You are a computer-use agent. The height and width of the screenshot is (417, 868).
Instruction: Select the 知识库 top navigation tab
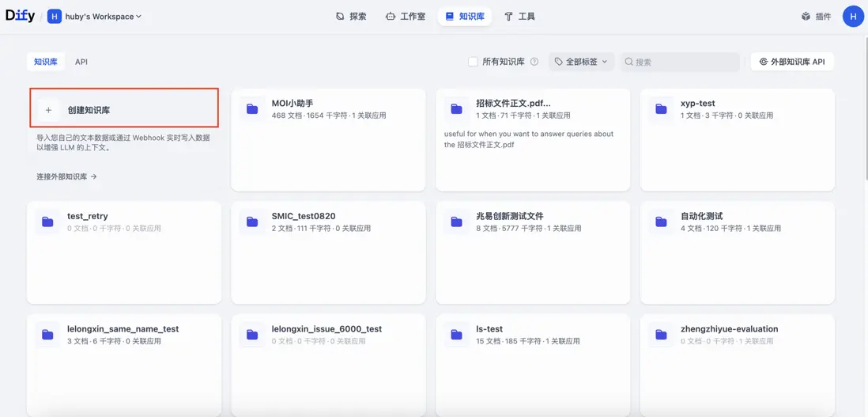465,17
